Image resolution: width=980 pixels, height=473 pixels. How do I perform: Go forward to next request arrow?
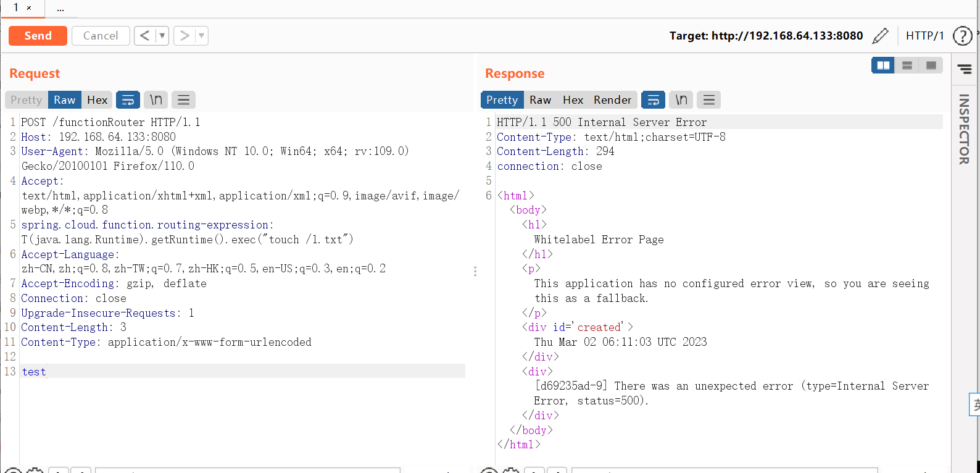pos(184,36)
